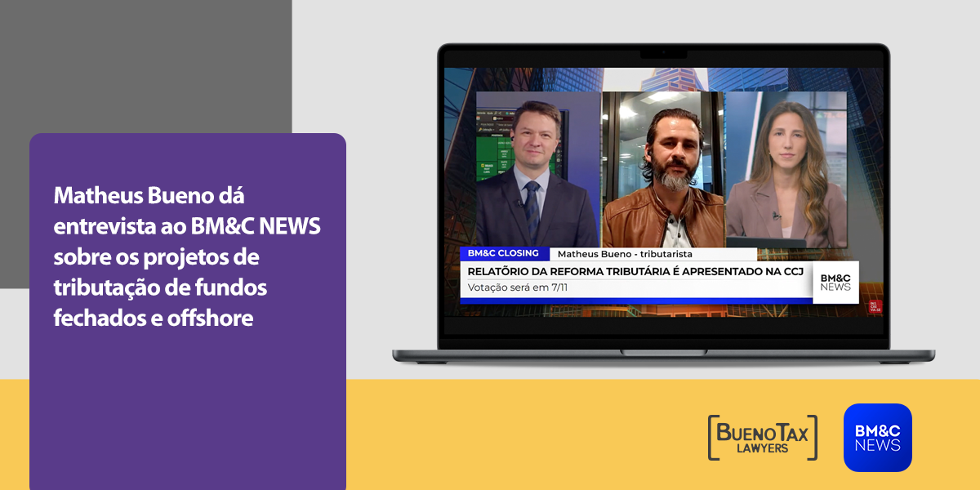The image size is (980, 490).
Task: Select the blue BM&C CLOSING label
Action: click(504, 253)
